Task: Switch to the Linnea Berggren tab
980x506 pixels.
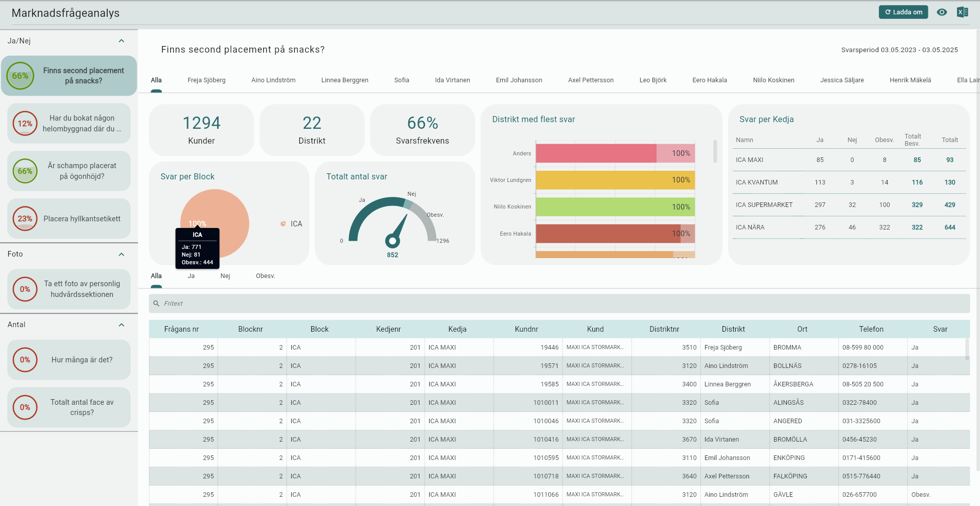Action: 345,80
